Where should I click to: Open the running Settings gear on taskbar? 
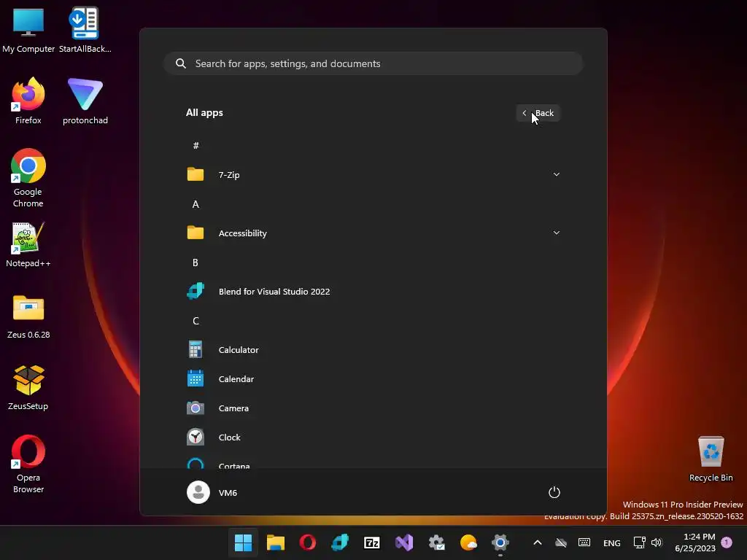click(x=500, y=542)
